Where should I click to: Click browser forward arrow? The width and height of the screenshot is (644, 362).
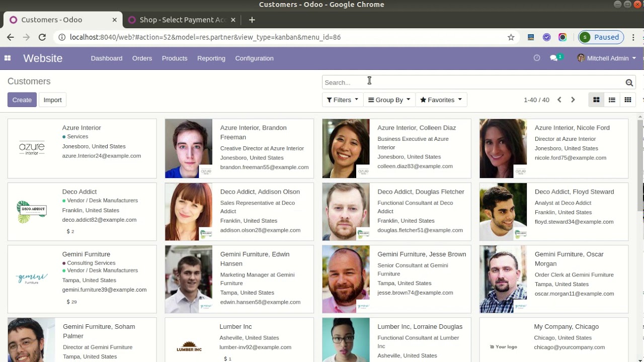[x=26, y=37]
